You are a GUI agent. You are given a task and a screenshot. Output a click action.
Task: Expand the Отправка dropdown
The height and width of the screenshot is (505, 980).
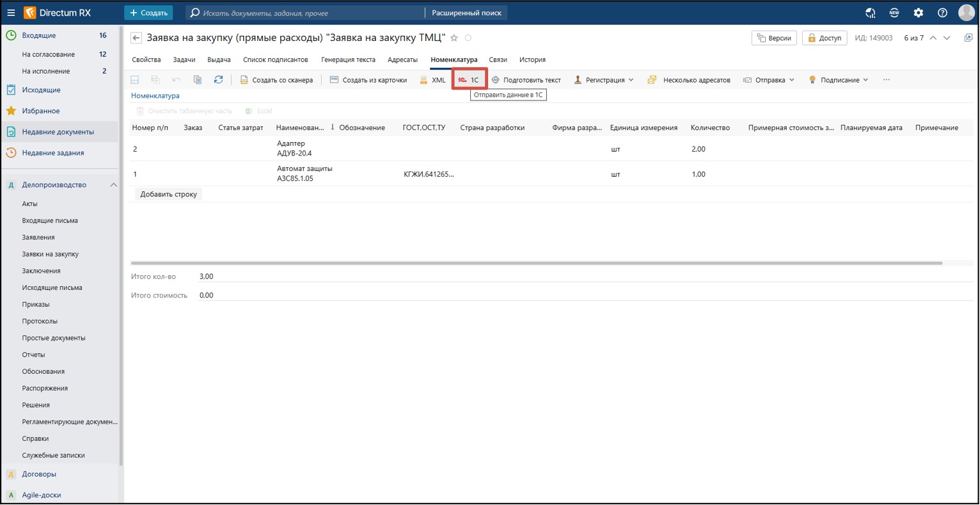pos(769,80)
